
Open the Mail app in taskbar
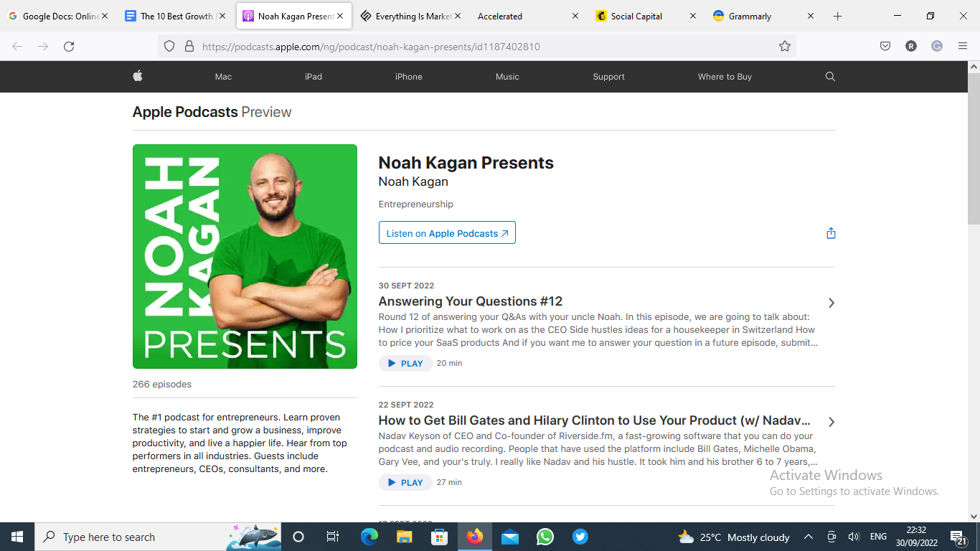[x=510, y=537]
